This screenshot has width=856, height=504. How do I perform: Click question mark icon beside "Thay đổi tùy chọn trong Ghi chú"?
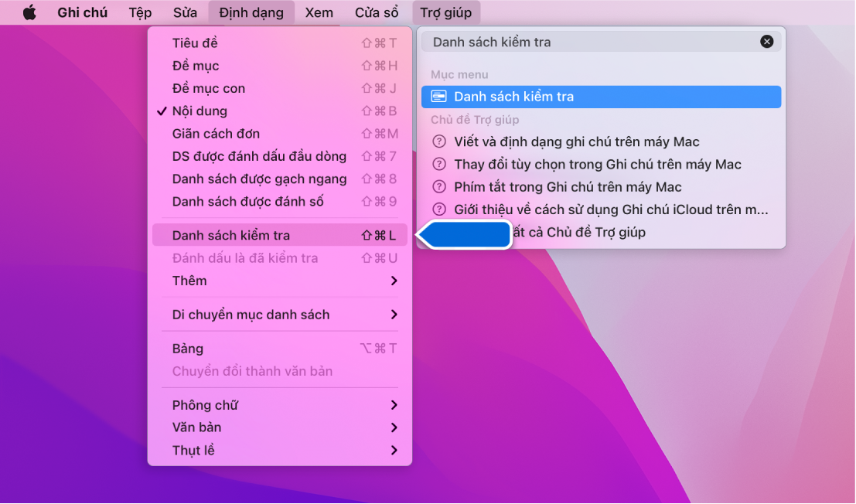pos(438,164)
